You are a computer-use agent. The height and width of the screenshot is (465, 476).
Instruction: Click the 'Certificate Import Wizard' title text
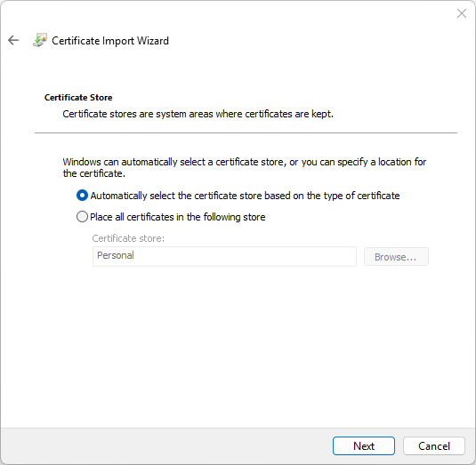(110, 41)
